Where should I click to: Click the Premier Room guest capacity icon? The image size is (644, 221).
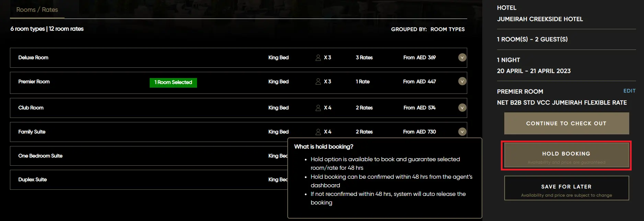318,82
